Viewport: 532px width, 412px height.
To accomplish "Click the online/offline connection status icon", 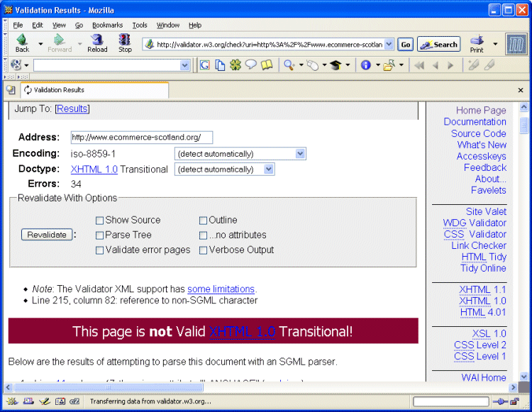I will click(501, 402).
